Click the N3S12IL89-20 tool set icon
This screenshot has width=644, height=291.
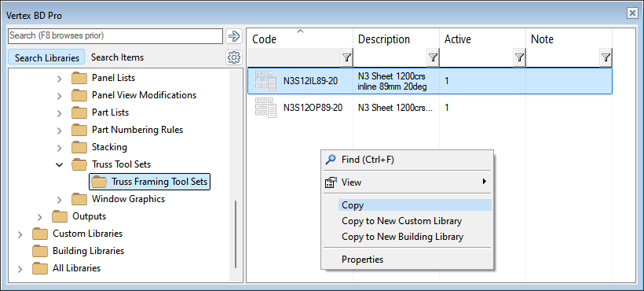[x=265, y=81]
